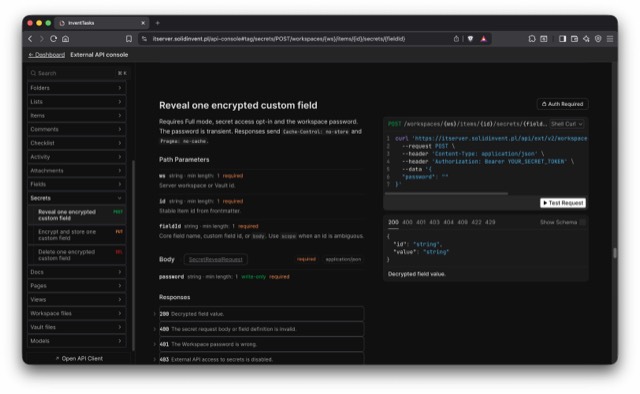Collapse the Secrets section
The image size is (640, 394).
76,198
